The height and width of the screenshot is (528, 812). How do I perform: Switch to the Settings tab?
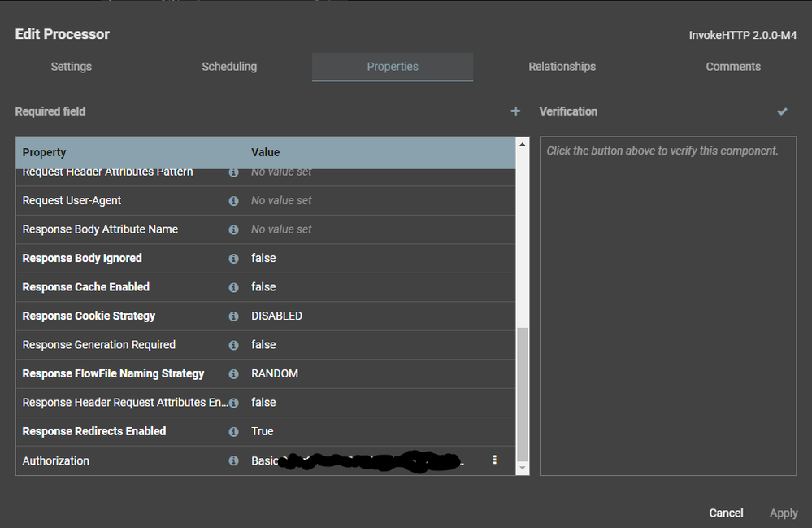coord(72,67)
